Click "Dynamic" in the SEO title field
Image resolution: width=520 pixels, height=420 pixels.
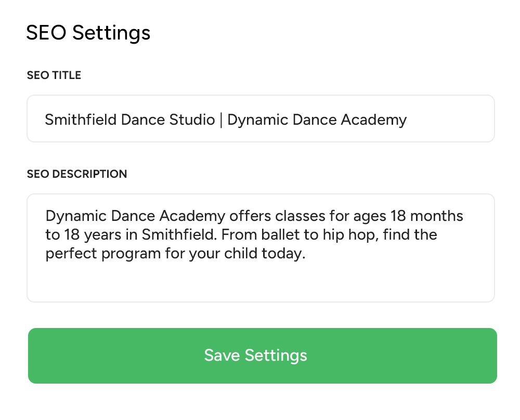256,120
